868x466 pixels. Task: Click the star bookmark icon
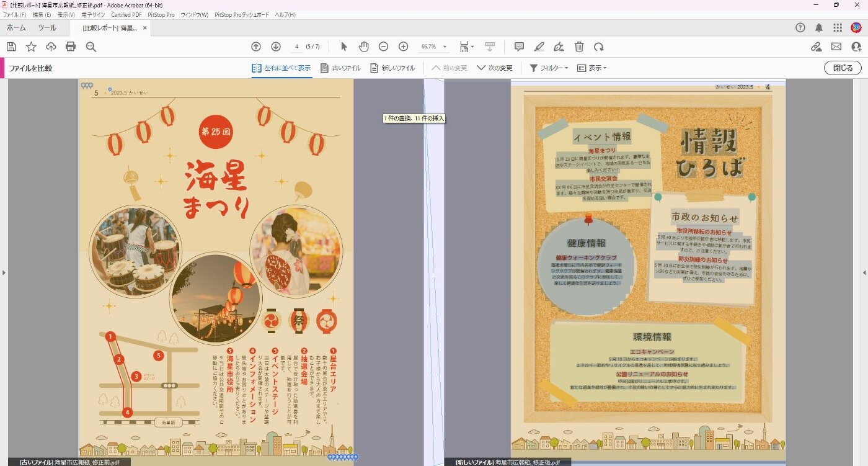pos(31,47)
